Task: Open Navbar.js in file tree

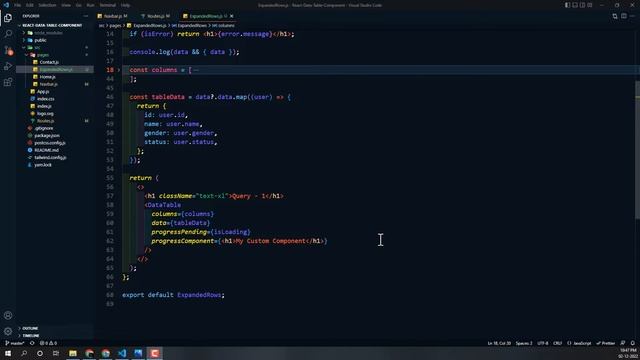Action: click(48, 84)
